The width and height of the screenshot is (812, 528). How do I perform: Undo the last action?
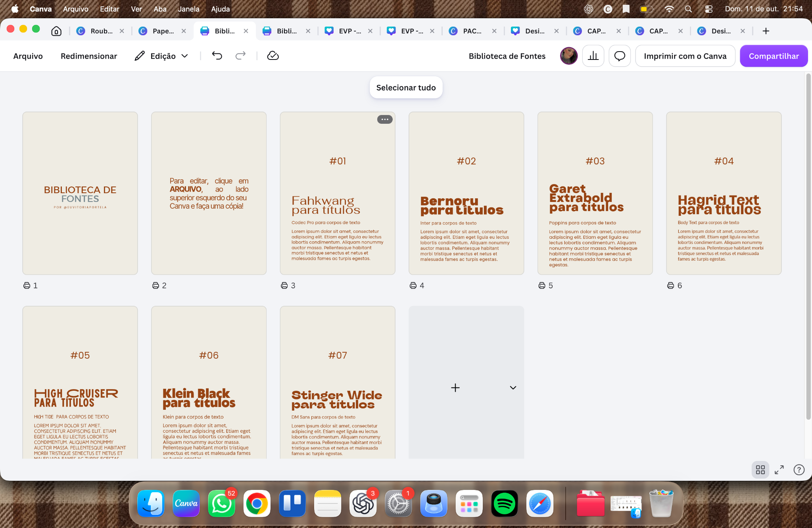[217, 56]
